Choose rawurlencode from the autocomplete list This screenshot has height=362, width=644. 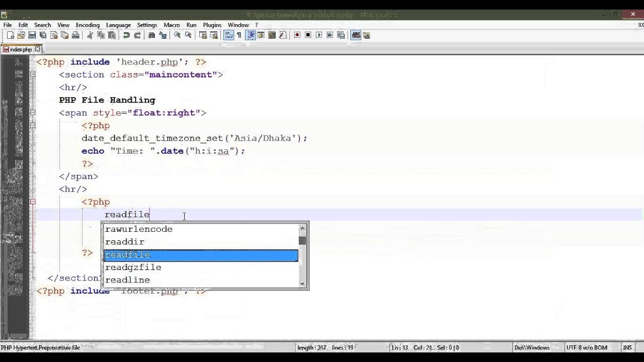(201, 229)
